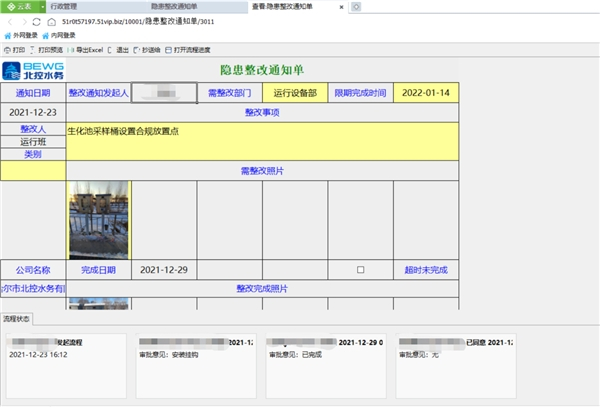This screenshot has width=600, height=407.
Task: Close the 查看-隐患整改通知单 tab
Action: 341,6
